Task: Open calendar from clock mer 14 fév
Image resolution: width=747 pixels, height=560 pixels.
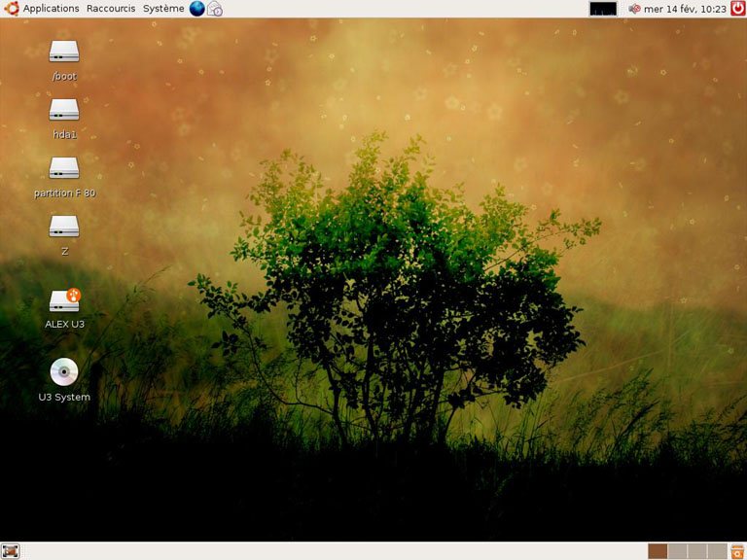Action: [685, 9]
